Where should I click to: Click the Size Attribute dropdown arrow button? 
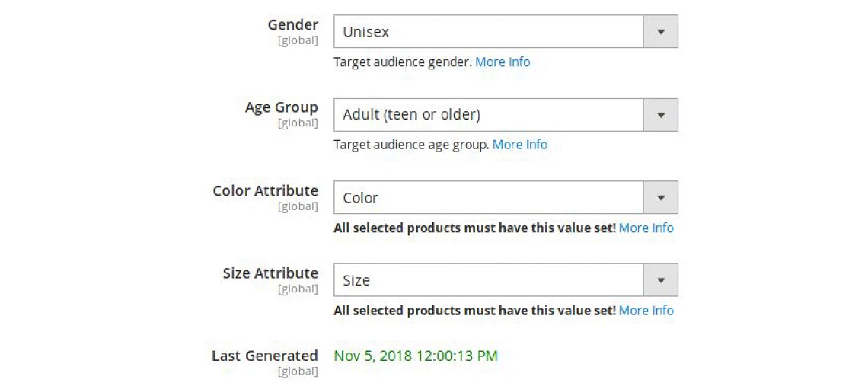[x=661, y=280]
